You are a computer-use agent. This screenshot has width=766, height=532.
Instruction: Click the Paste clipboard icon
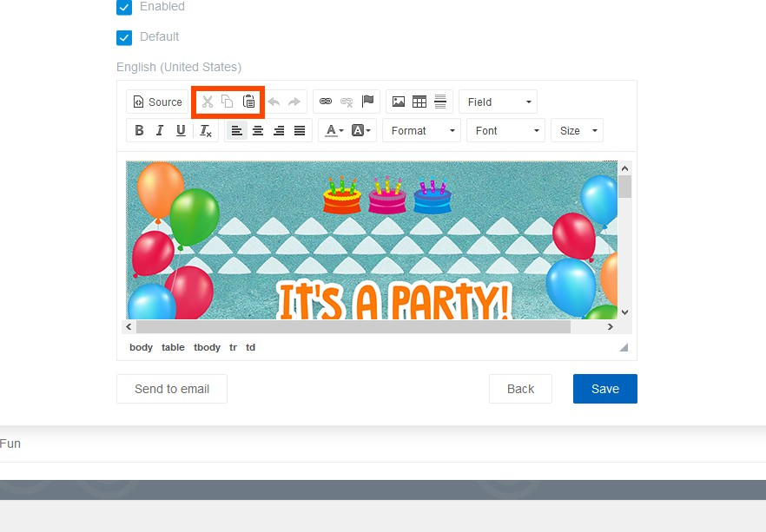tap(249, 102)
